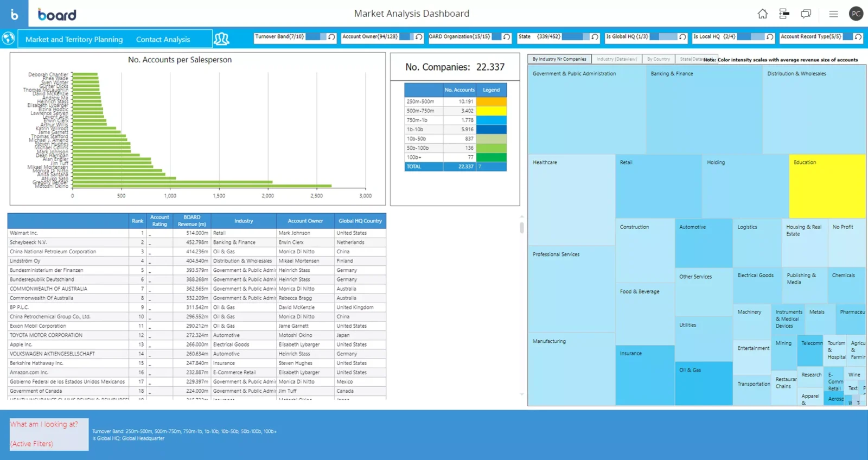Click the orange 250m-500m legend swatch
This screenshot has width=868, height=460.
[491, 101]
